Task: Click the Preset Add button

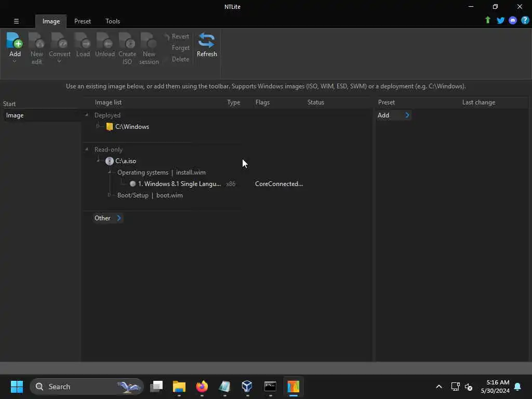Action: click(394, 115)
